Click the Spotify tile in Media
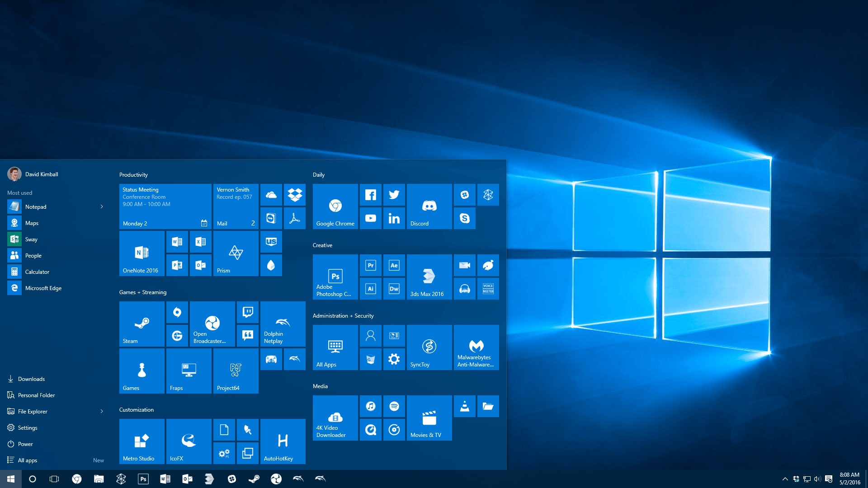 pyautogui.click(x=394, y=406)
